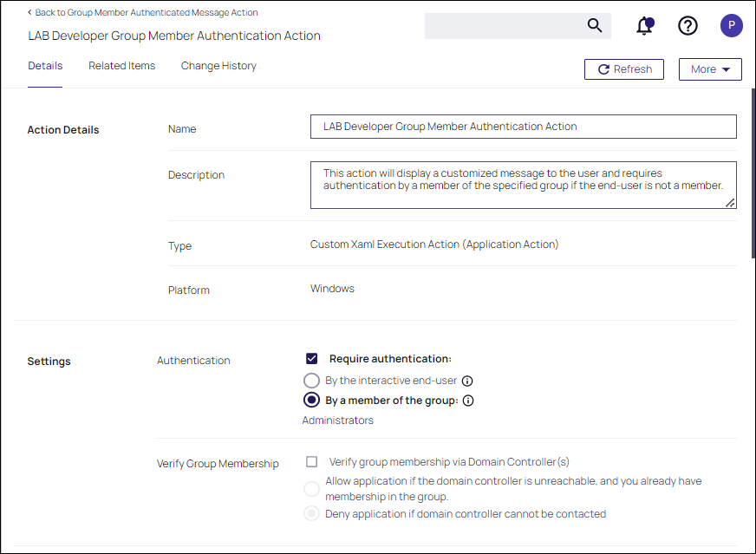Click the 'Platform' field label
This screenshot has height=554, width=756.
(x=188, y=290)
